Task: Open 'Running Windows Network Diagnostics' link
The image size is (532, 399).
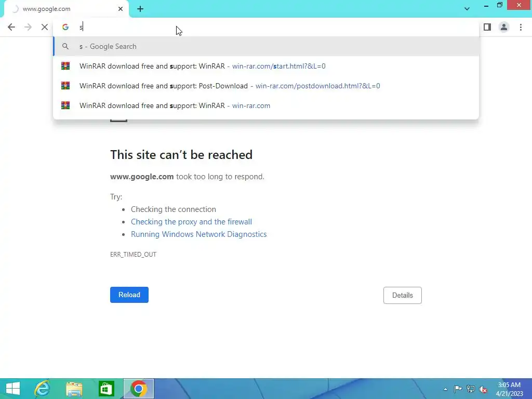Action: pos(199,234)
